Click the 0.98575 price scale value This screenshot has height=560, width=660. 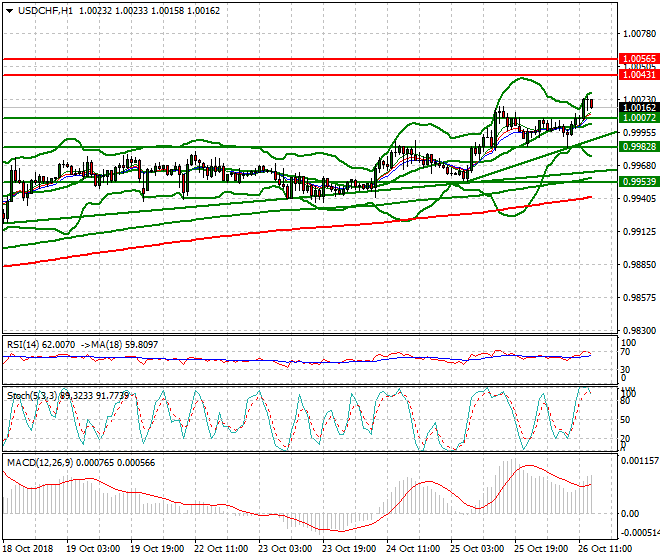pyautogui.click(x=639, y=298)
